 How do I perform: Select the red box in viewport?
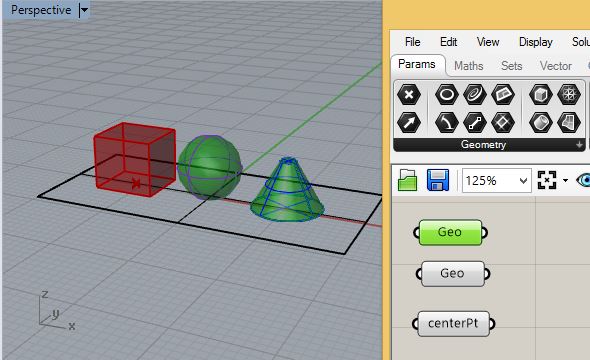[134, 158]
